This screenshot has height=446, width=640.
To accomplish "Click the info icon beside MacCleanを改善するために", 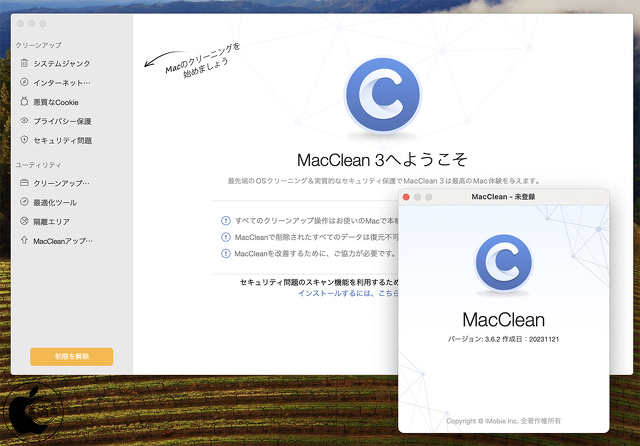I will (226, 253).
